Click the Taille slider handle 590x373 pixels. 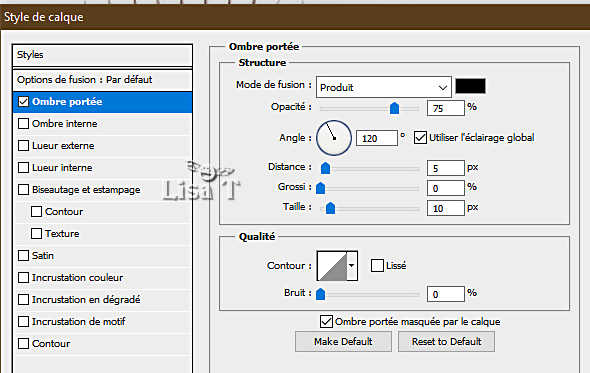coord(330,208)
